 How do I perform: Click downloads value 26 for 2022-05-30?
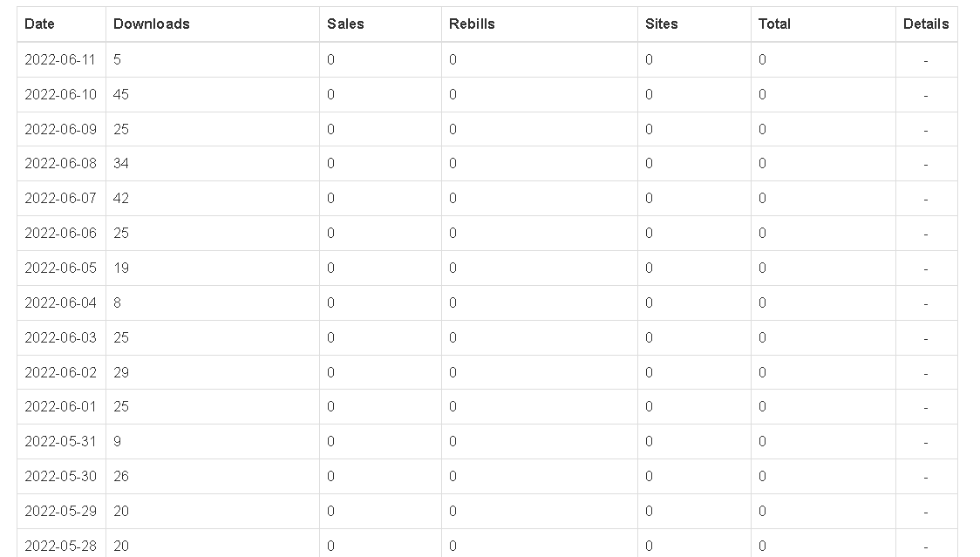click(121, 476)
